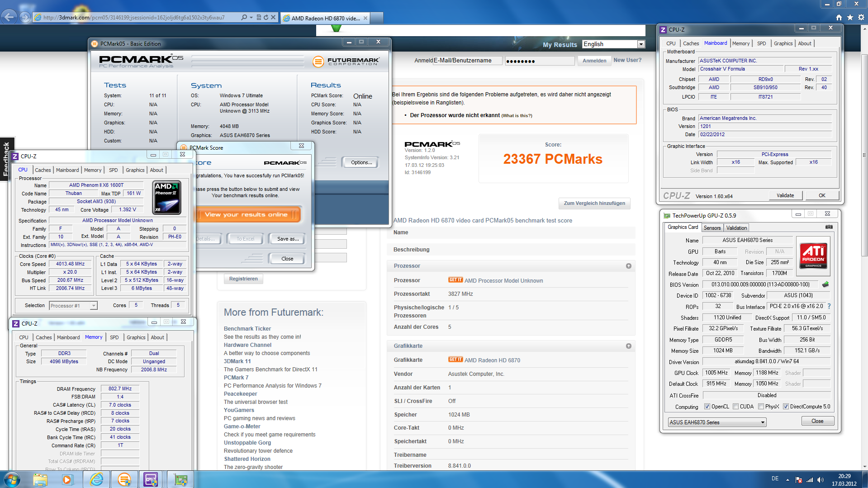Viewport: 868px width, 488px height.
Task: Toggle the DirectCompute 5.0 checkbox
Action: point(786,407)
